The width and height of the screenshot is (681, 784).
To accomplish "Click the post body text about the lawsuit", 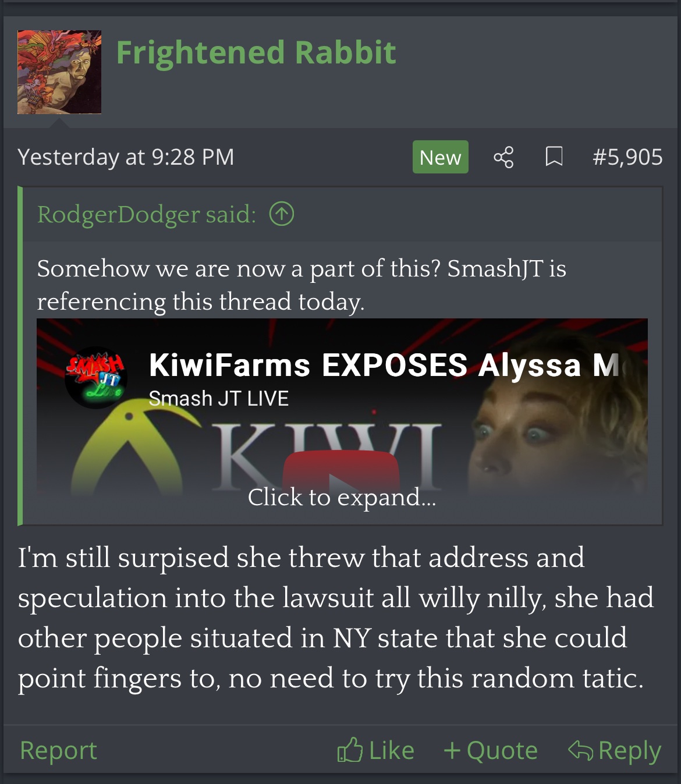I will point(336,618).
